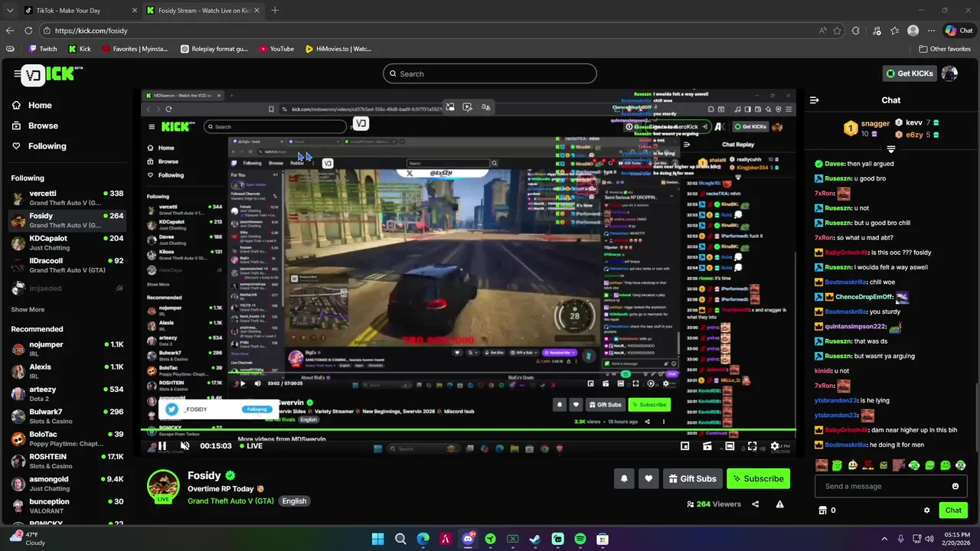This screenshot has height=551, width=980.
Task: Open Grand Theft Auto V category link
Action: pyautogui.click(x=230, y=501)
